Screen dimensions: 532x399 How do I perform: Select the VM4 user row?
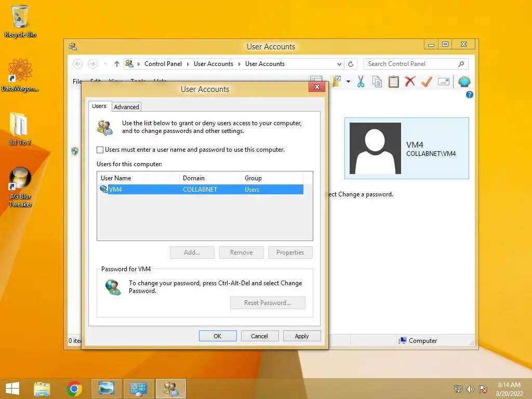(202, 189)
